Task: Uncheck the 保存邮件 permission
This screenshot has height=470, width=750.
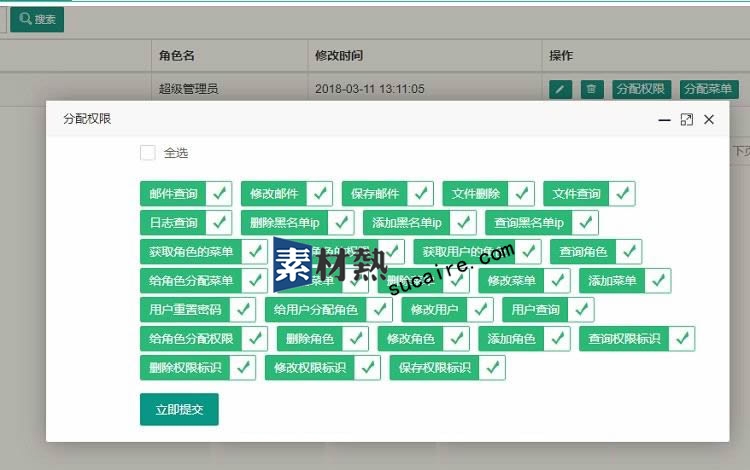Action: click(x=388, y=194)
